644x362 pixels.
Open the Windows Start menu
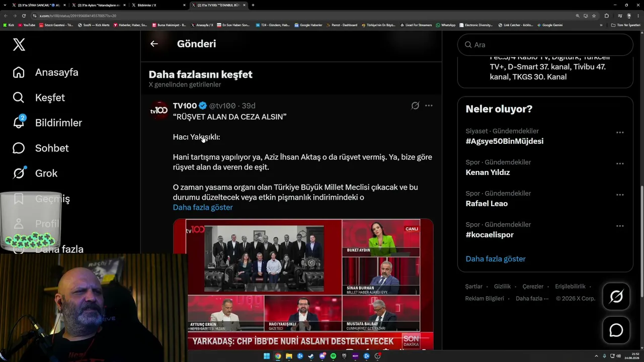pos(267,356)
